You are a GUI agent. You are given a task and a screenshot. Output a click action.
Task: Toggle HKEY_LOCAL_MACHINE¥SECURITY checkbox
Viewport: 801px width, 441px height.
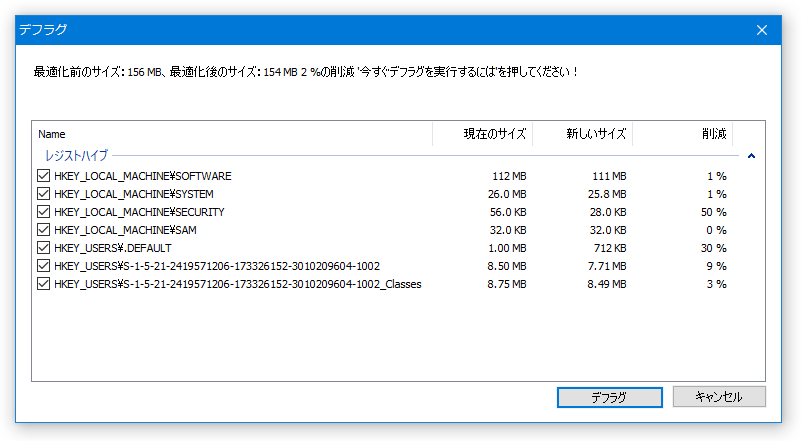click(43, 212)
